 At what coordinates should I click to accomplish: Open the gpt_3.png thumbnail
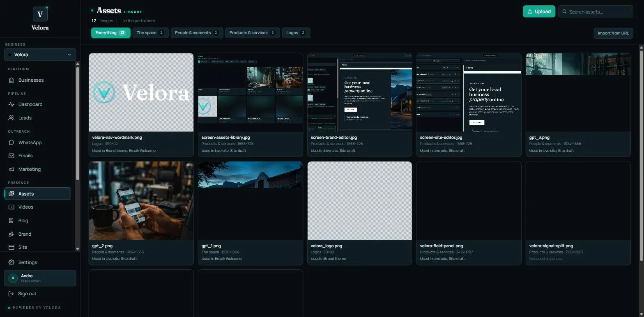point(578,92)
